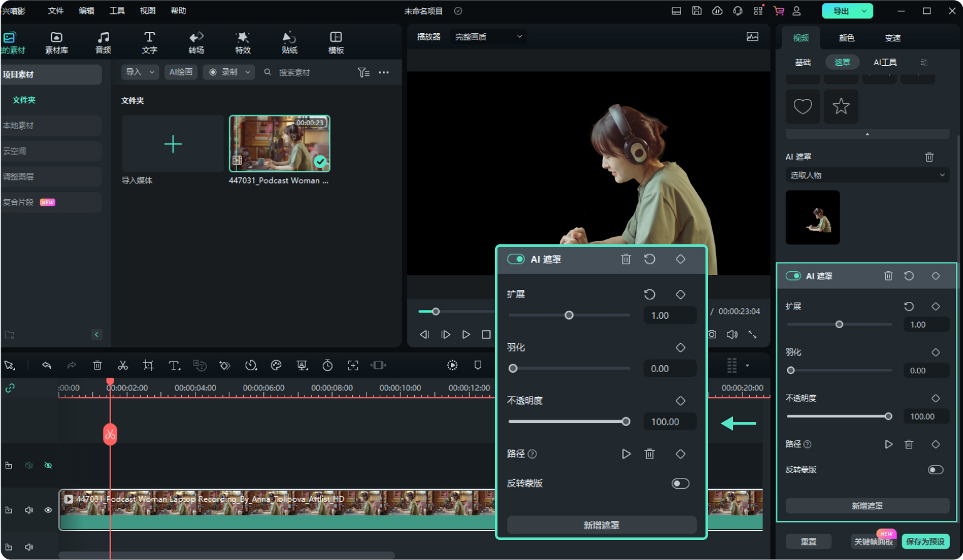
Task: Select the crop tool in timeline toolbar
Action: tap(148, 365)
